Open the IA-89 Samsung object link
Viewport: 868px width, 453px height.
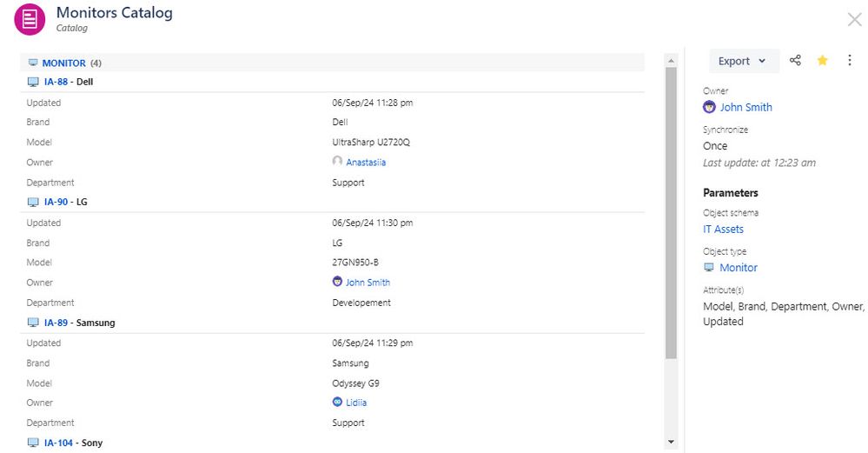56,323
